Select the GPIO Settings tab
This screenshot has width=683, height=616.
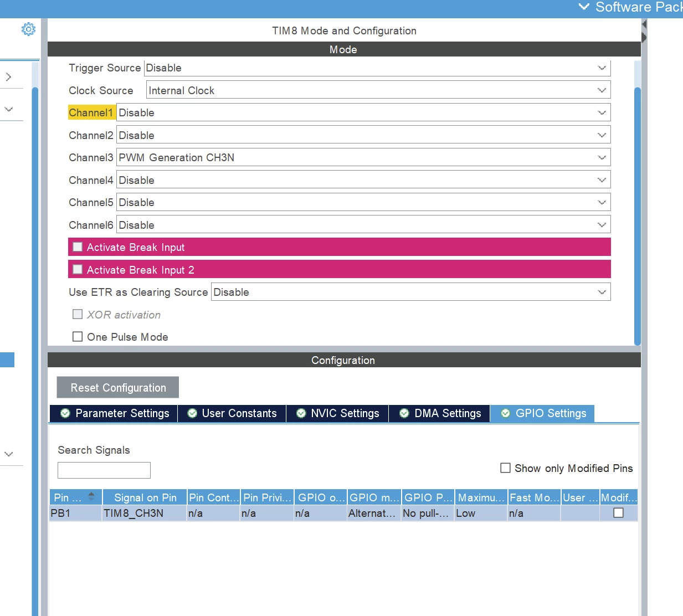click(x=543, y=413)
